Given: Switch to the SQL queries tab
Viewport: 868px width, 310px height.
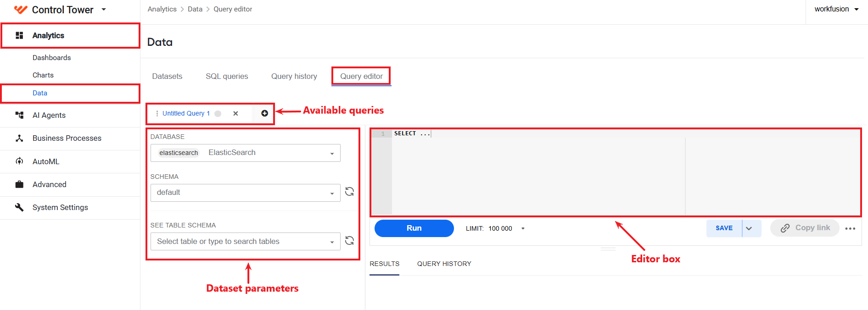Looking at the screenshot, I should click(x=227, y=76).
